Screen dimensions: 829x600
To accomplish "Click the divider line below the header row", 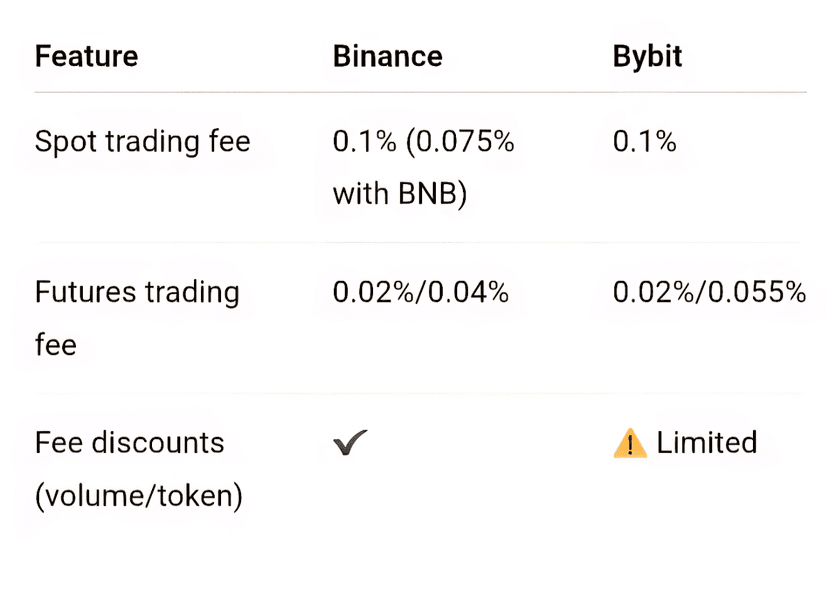I will click(x=420, y=92).
